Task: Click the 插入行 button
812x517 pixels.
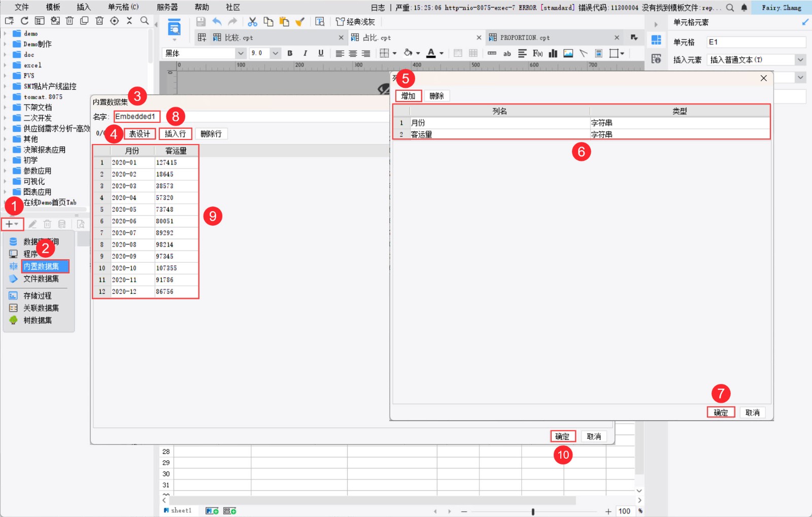Action: click(x=176, y=133)
